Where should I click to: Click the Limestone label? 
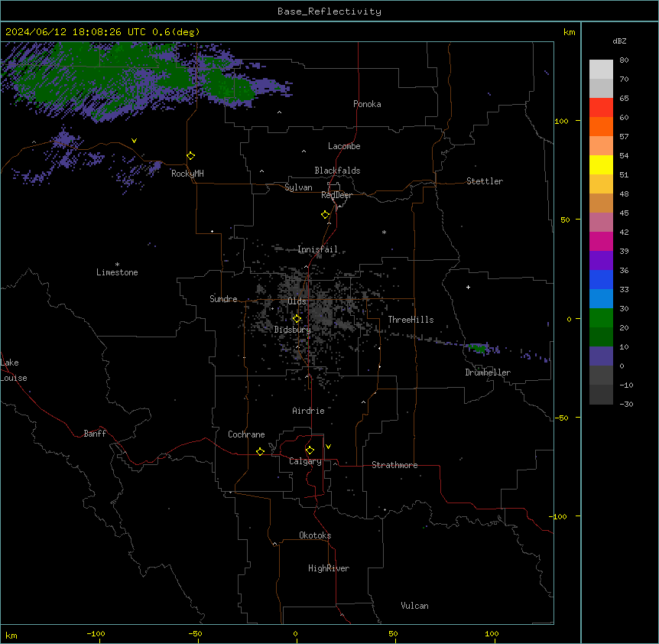point(117,272)
